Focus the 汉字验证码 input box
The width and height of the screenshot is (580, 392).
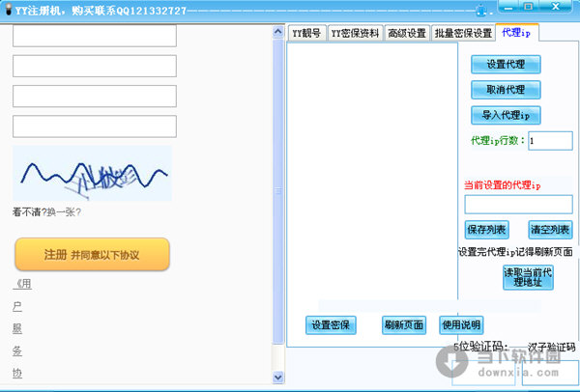(x=550, y=373)
